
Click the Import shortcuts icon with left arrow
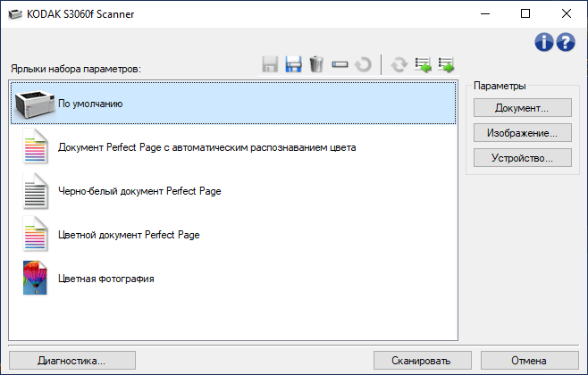pyautogui.click(x=423, y=64)
